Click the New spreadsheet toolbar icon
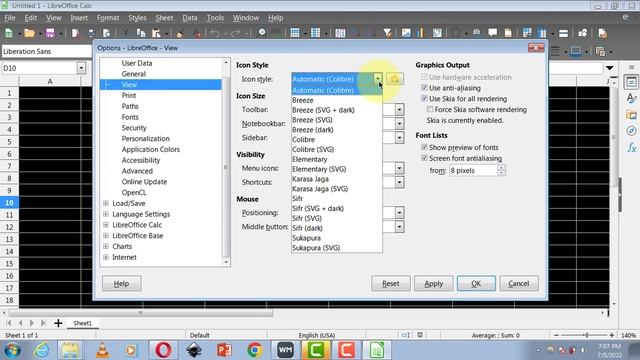 pyautogui.click(x=9, y=33)
